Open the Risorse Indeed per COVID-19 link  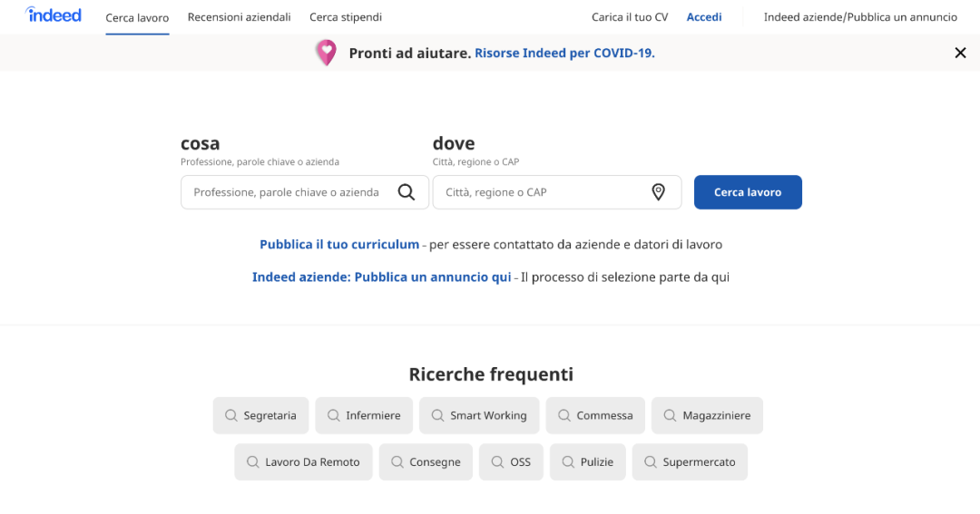[564, 53]
